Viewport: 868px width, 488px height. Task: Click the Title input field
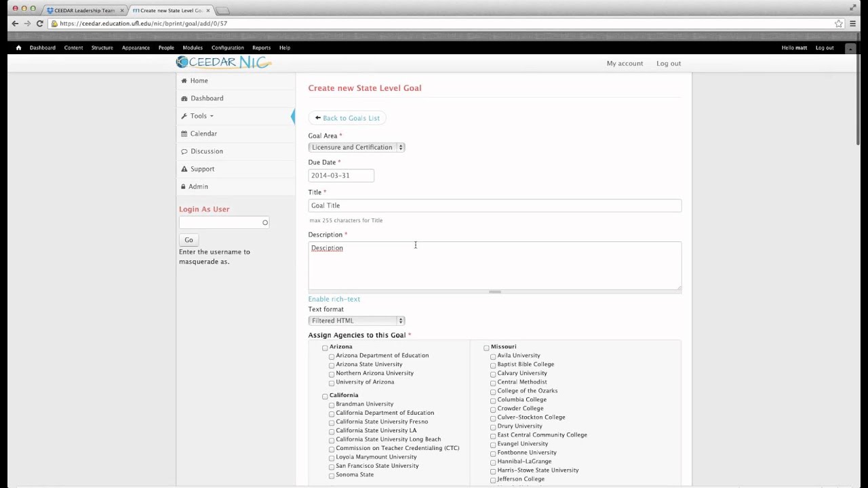pos(495,205)
